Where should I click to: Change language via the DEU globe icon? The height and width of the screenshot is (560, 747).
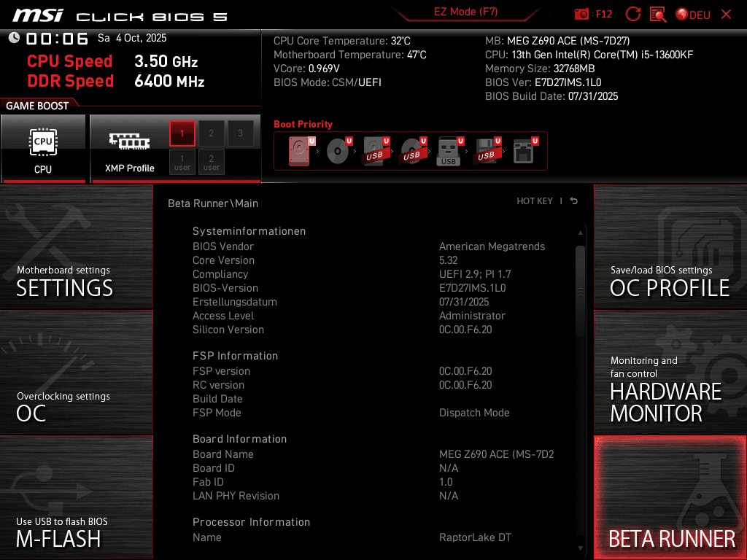coord(693,15)
